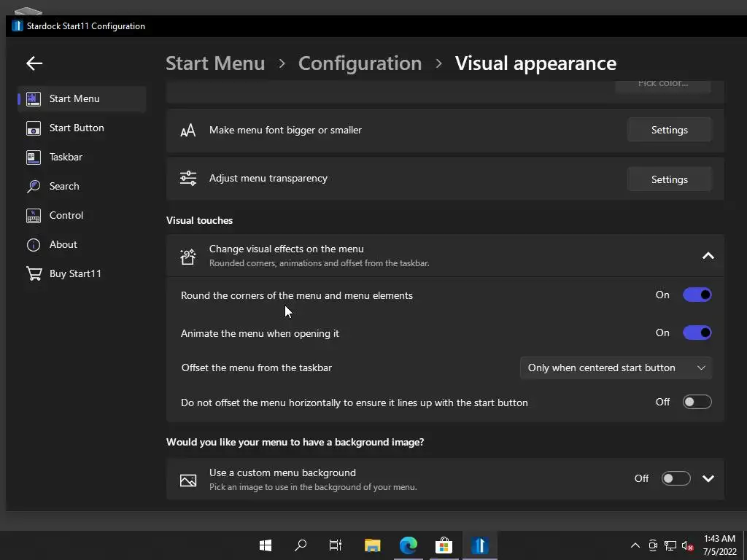
Task: Open About section in sidebar
Action: click(x=82, y=245)
